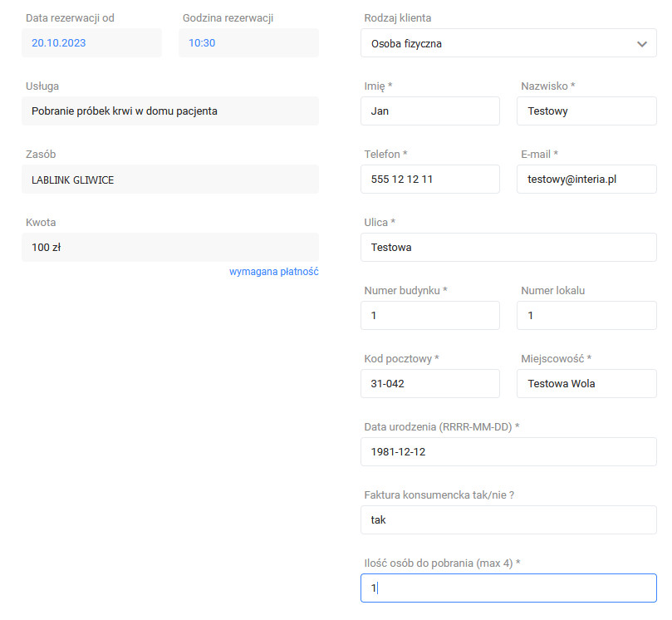Click the Data urodzenia input field
The width and height of the screenshot is (672, 620).
[508, 452]
